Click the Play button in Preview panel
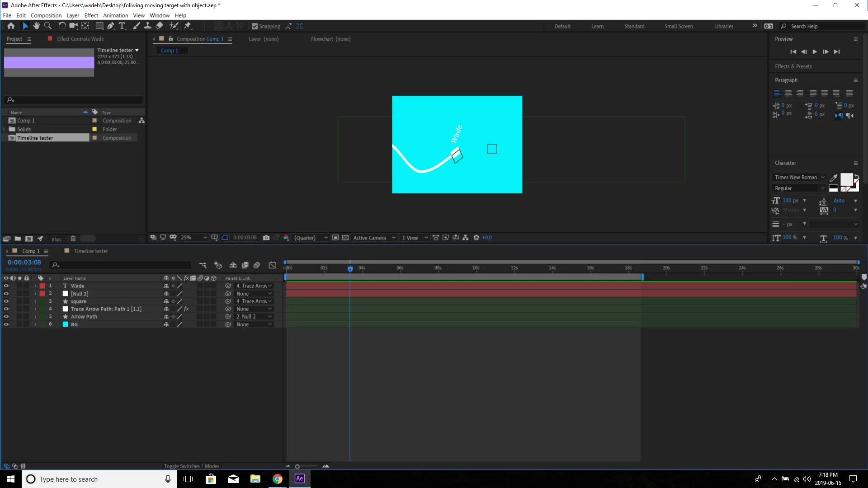The height and width of the screenshot is (488, 868). click(x=815, y=52)
